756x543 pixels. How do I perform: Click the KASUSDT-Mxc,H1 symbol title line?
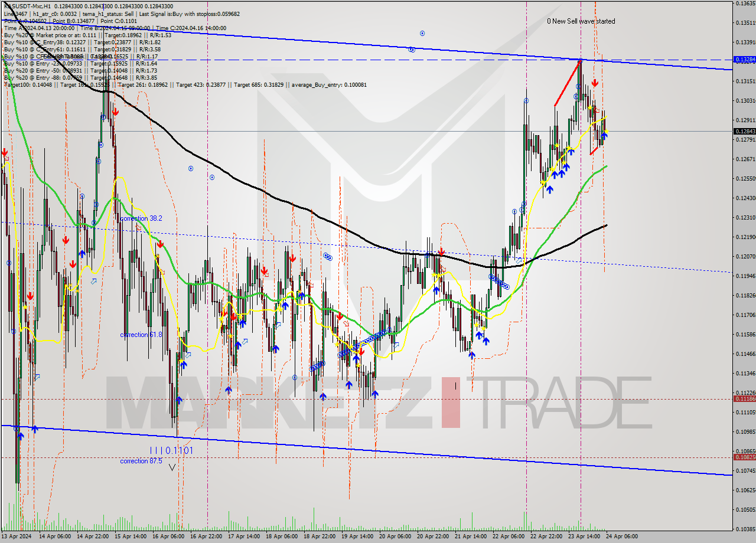88,6
